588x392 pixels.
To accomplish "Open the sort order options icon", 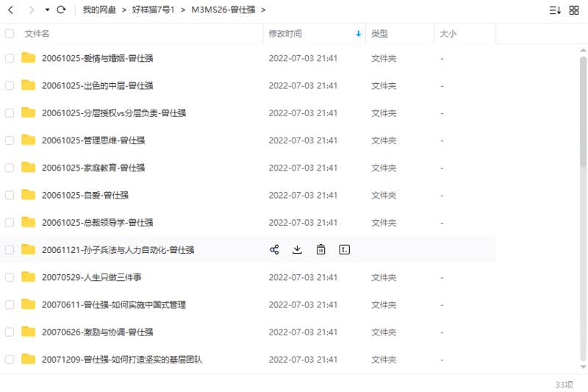I will click(555, 10).
